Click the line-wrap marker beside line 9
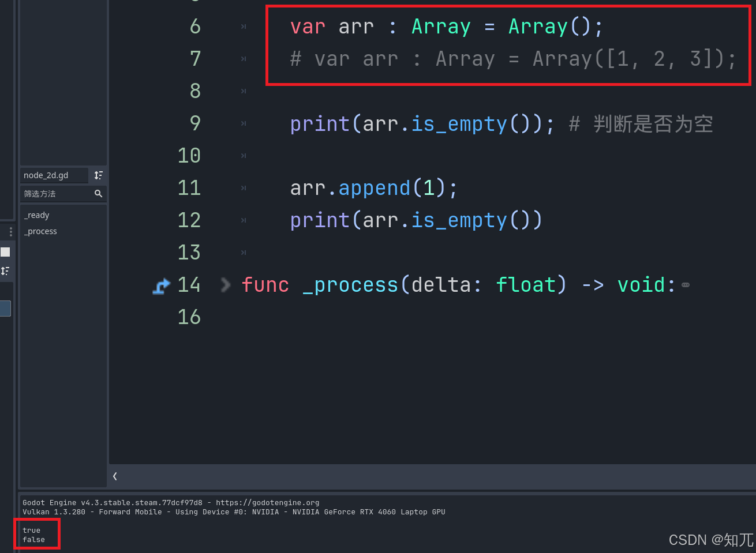This screenshot has height=553, width=756. click(242, 123)
